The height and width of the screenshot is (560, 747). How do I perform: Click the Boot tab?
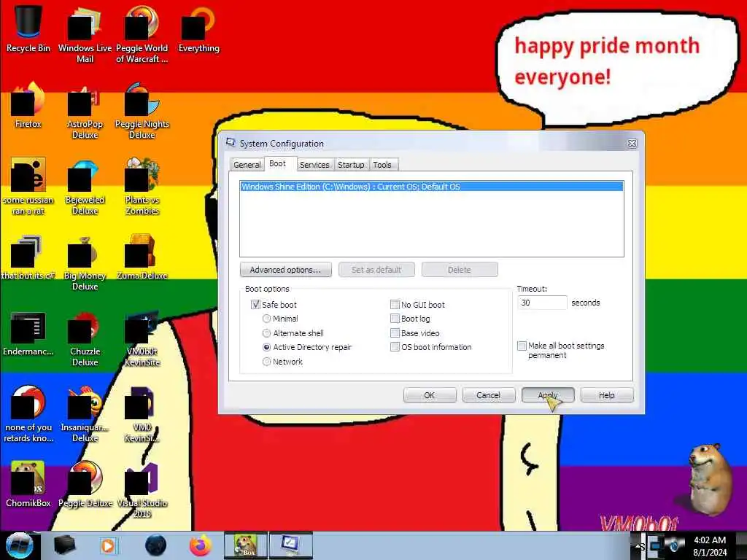tap(277, 163)
